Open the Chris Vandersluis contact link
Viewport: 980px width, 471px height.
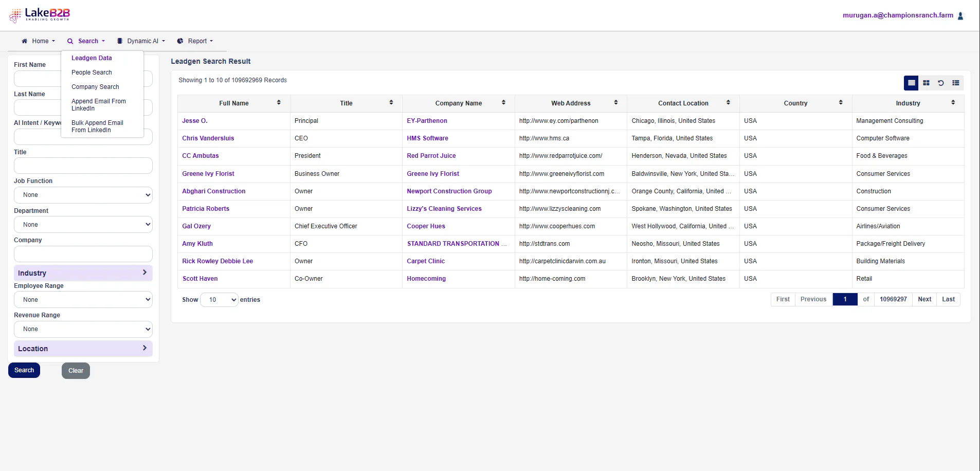coord(208,138)
